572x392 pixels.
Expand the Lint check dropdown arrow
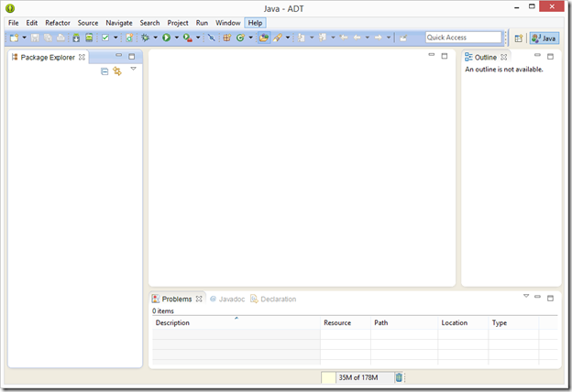tap(115, 38)
